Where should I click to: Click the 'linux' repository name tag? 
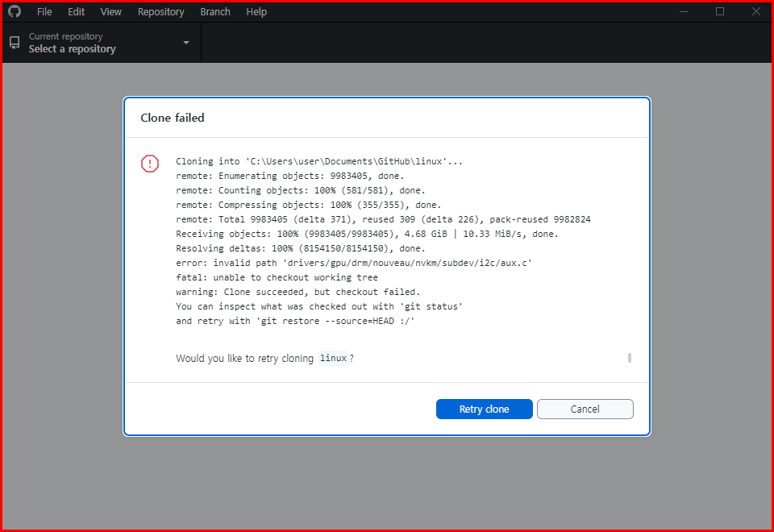click(333, 358)
